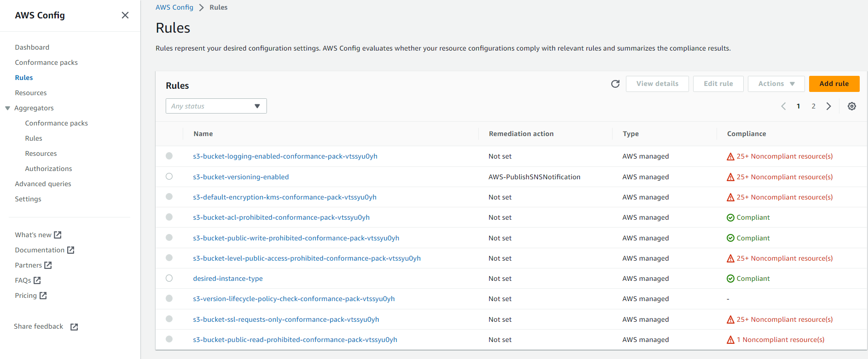Refresh the Rules list
The height and width of the screenshot is (359, 868).
pyautogui.click(x=615, y=84)
